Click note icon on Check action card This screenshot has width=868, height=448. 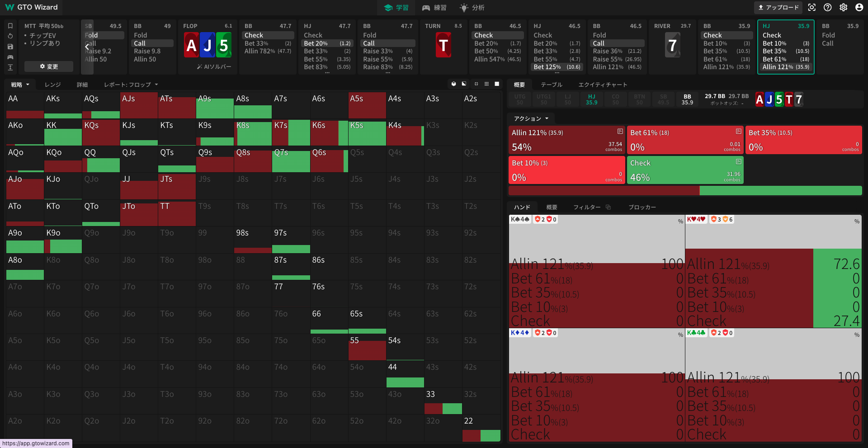(x=739, y=162)
